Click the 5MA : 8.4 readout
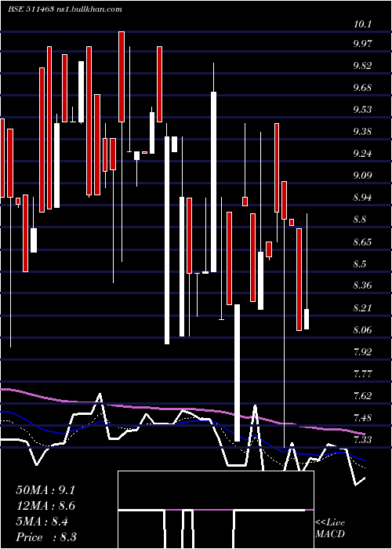Screen dimensions: 392x549 click(42, 522)
